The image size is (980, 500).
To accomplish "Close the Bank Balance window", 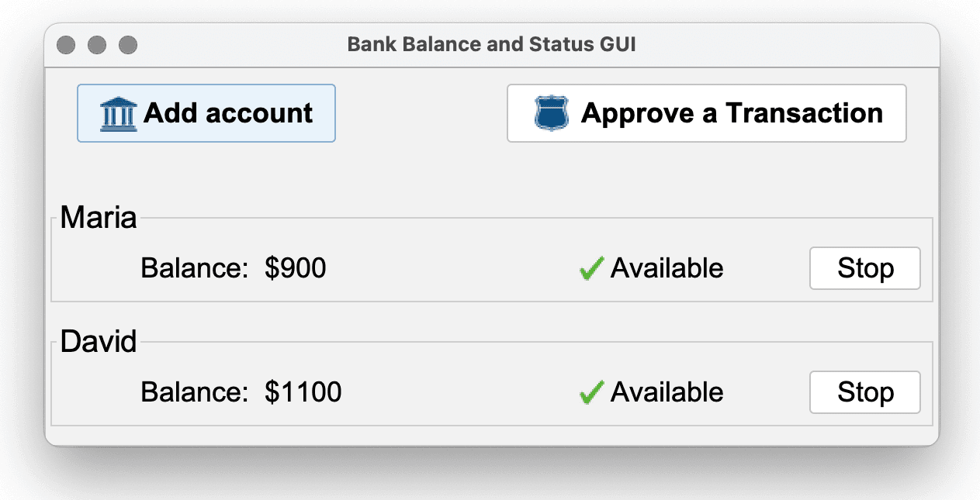I will (x=66, y=45).
